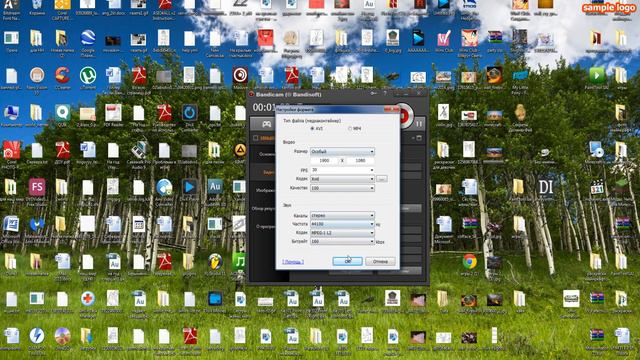Image resolution: width=640 pixels, height=360 pixels.
Task: Open the audio codec dropdown showing MPEG-1 L2
Action: click(x=342, y=233)
